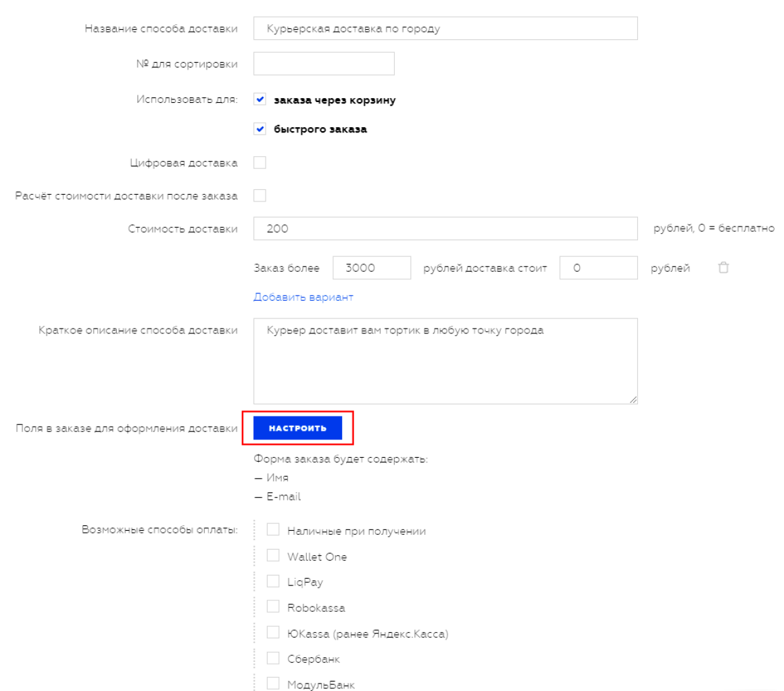
Task: Check the LiqPay payment option
Action: tap(273, 581)
